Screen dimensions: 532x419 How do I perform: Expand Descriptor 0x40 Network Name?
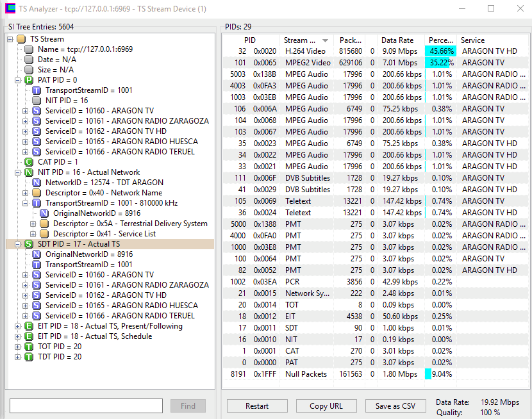pyautogui.click(x=26, y=193)
